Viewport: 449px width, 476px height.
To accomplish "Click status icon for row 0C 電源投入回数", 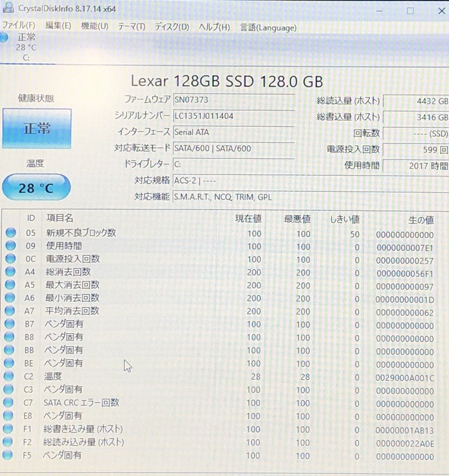I will tap(11, 258).
